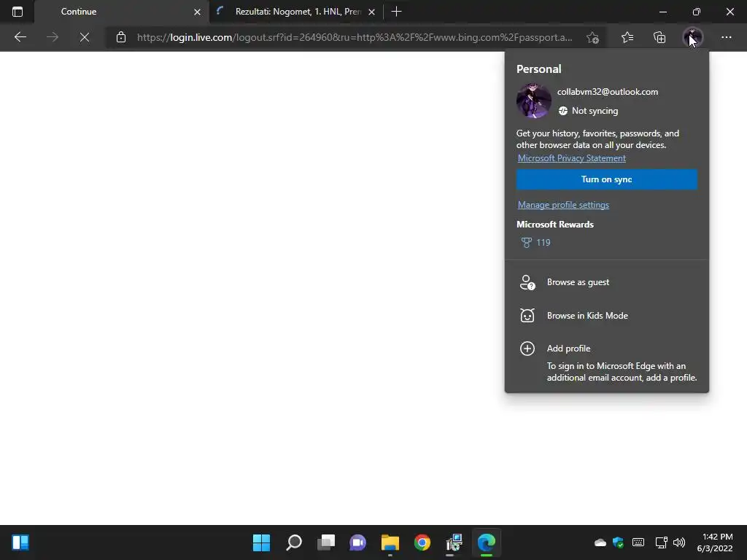Open Windows Security tray icon
The image size is (747, 560).
619,542
